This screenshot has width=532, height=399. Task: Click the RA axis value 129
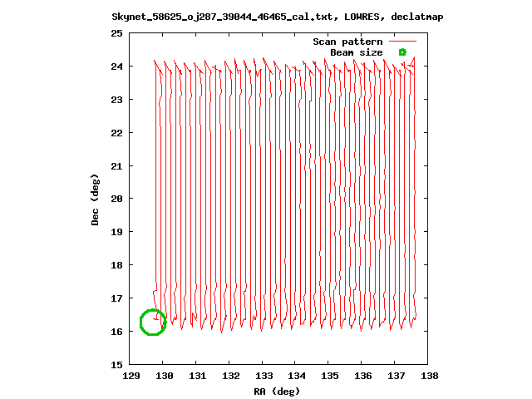click(x=131, y=376)
